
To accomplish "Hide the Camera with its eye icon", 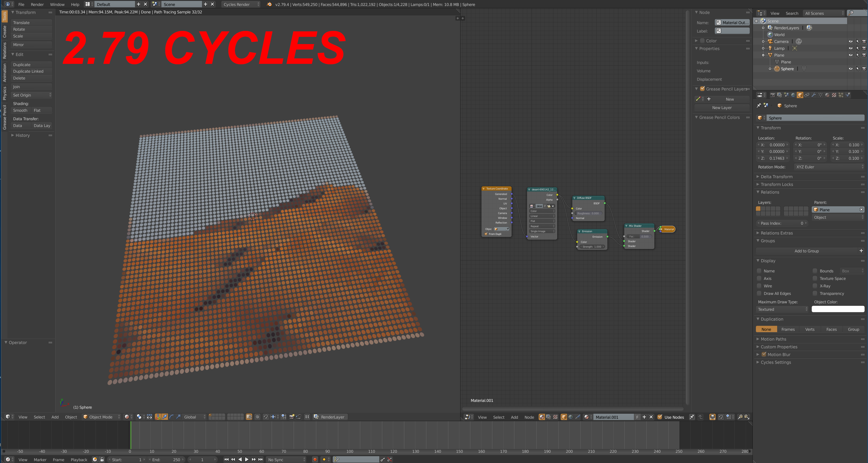I will (x=851, y=42).
